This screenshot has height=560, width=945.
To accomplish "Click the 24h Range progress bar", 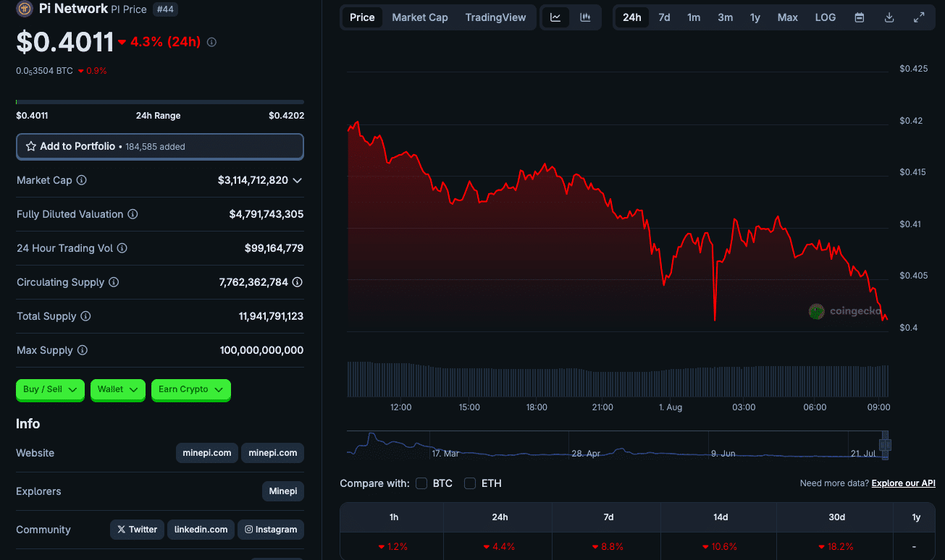I will [160, 102].
